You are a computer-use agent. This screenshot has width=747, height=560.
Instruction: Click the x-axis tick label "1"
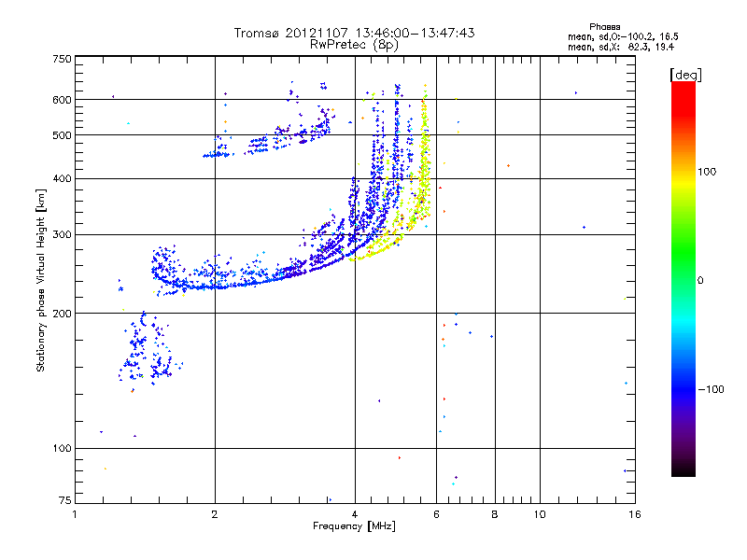click(x=75, y=514)
